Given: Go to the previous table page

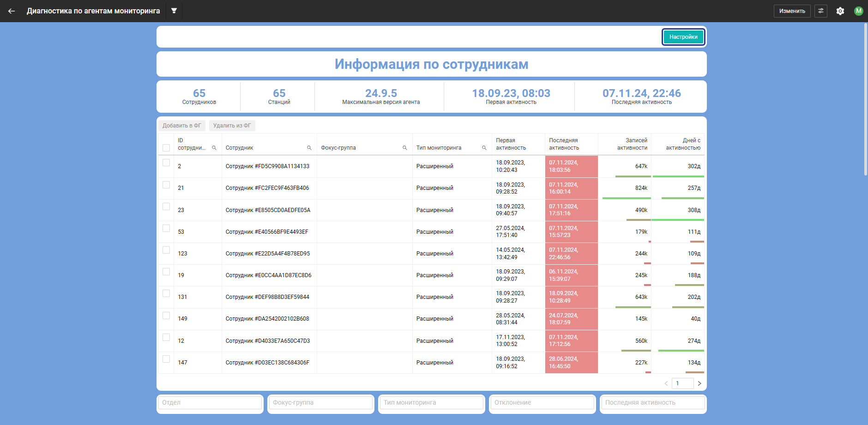Looking at the screenshot, I should tap(666, 383).
